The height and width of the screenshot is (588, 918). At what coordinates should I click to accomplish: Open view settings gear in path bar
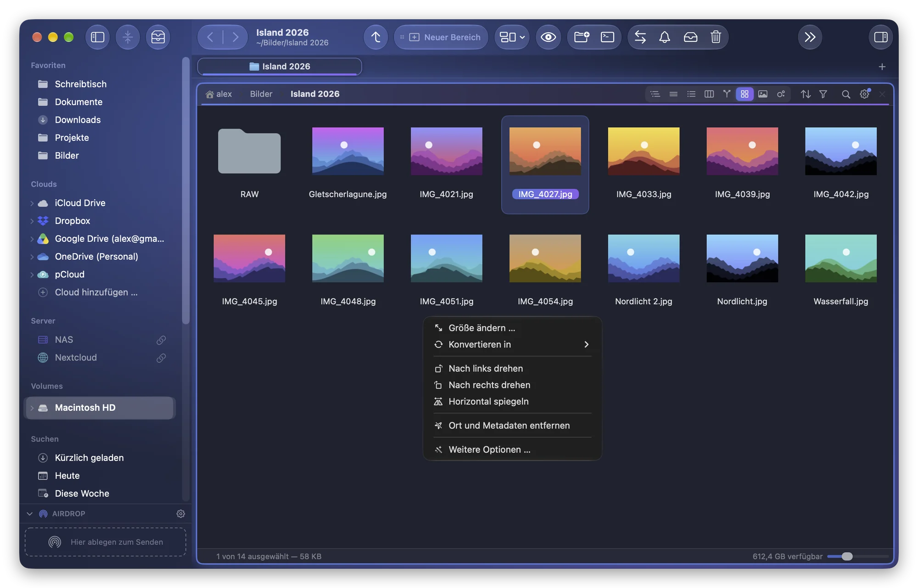click(x=865, y=94)
